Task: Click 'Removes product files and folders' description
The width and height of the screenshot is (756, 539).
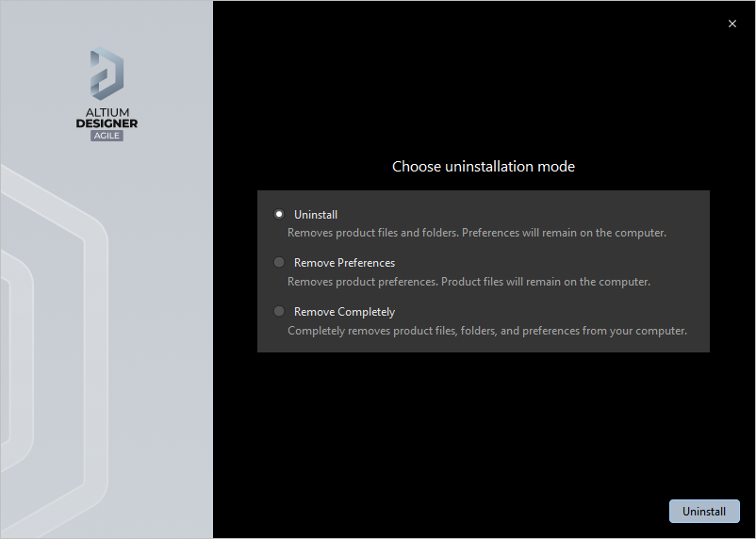Action: click(477, 233)
